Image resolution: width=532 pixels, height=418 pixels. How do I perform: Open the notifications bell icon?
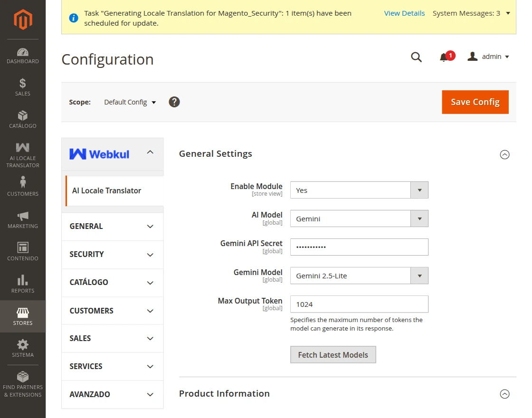click(444, 57)
